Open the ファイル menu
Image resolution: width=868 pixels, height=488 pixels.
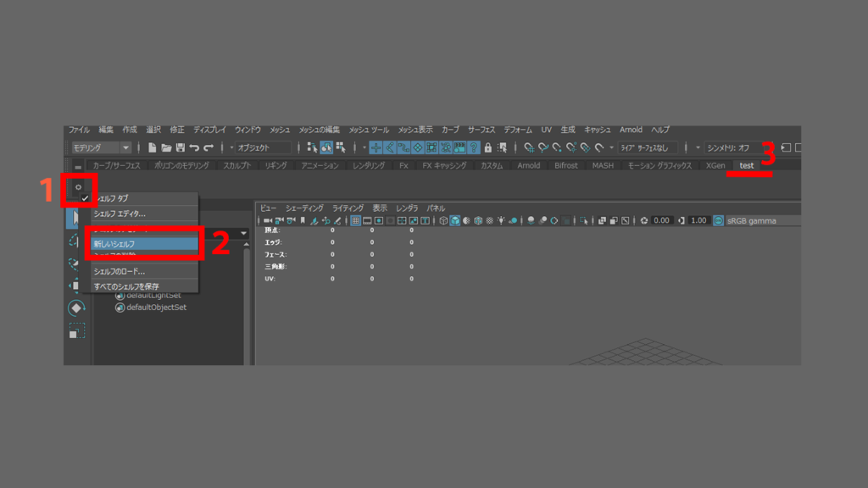[x=79, y=130]
